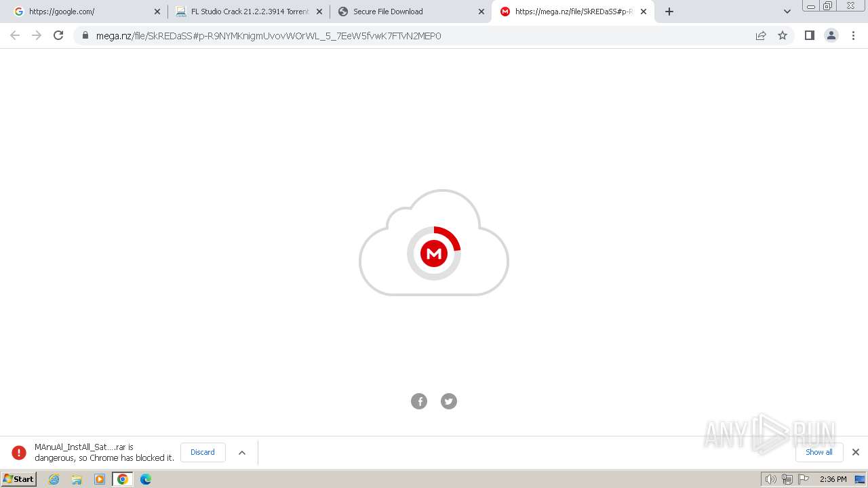Minimize the Chrome window
The image size is (868, 488).
click(x=810, y=6)
